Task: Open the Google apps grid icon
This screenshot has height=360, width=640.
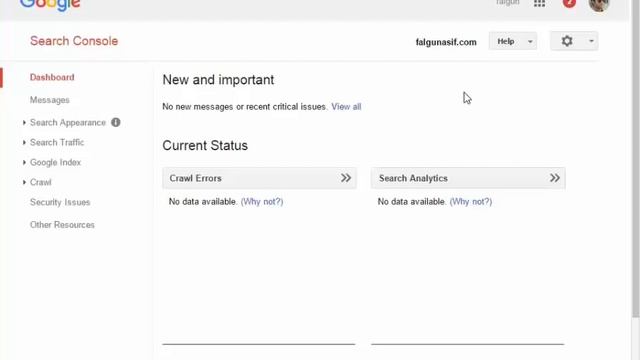Action: click(539, 3)
